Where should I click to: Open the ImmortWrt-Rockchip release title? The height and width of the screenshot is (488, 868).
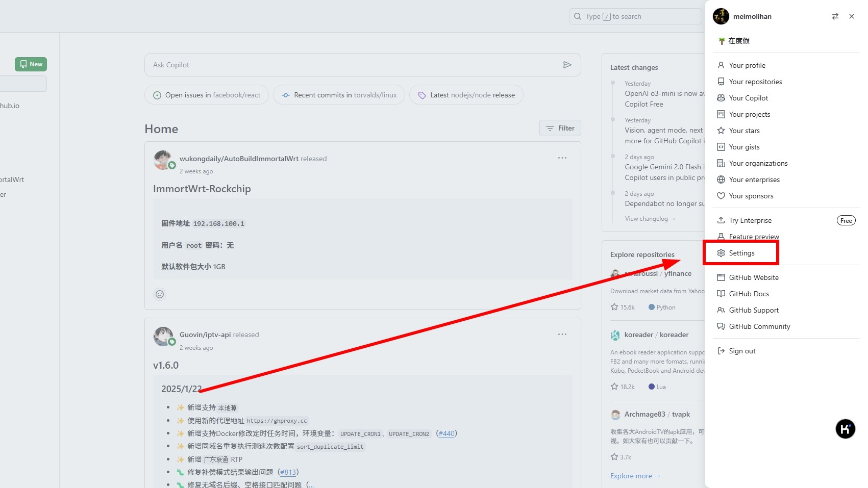(202, 189)
